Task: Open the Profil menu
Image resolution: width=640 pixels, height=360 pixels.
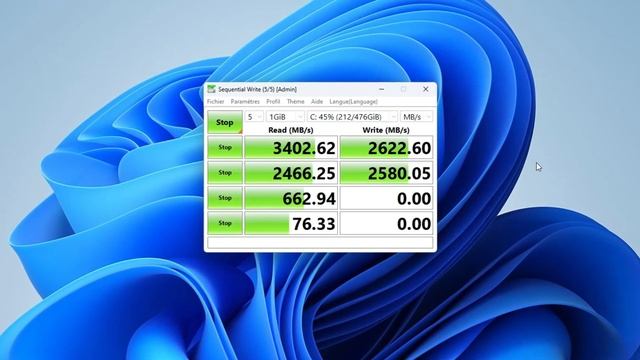Action: pos(273,101)
